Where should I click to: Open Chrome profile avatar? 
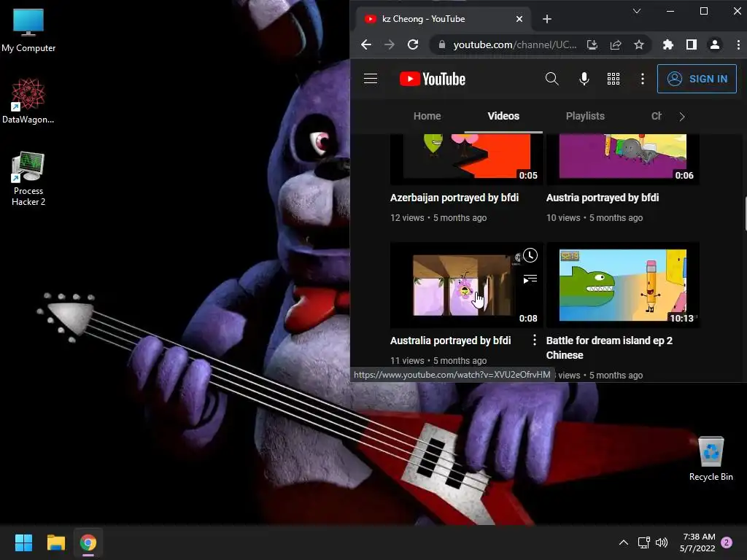715,44
